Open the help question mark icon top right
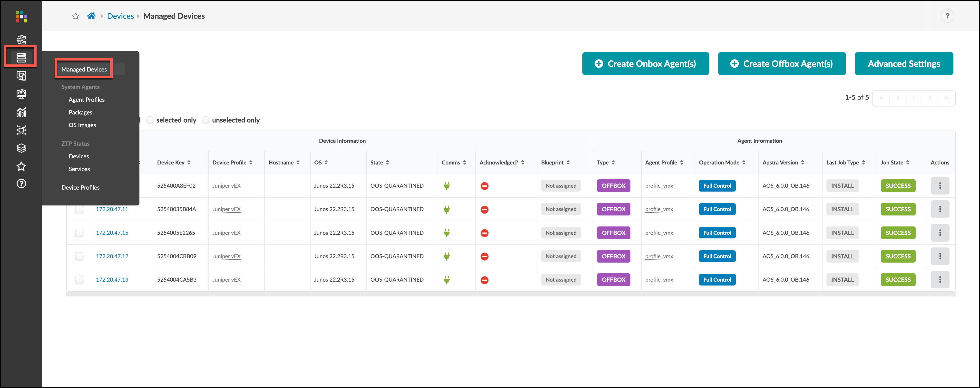Screen dimensions: 980x388 point(947,16)
